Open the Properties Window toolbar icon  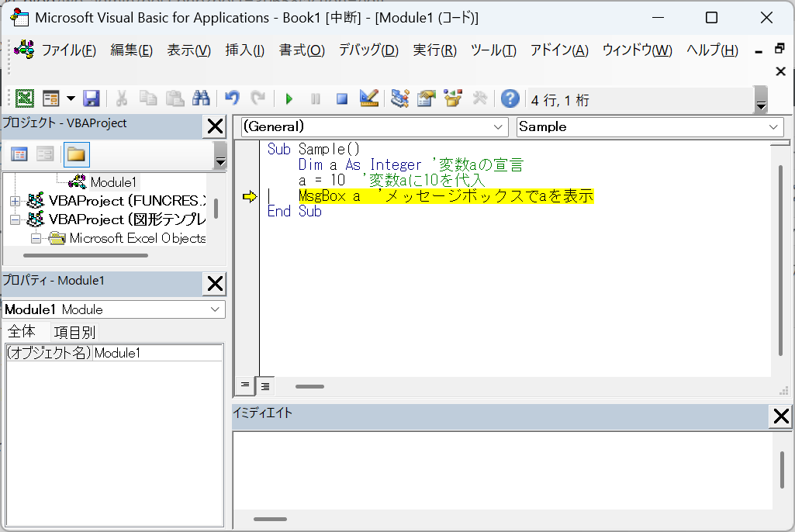point(427,98)
